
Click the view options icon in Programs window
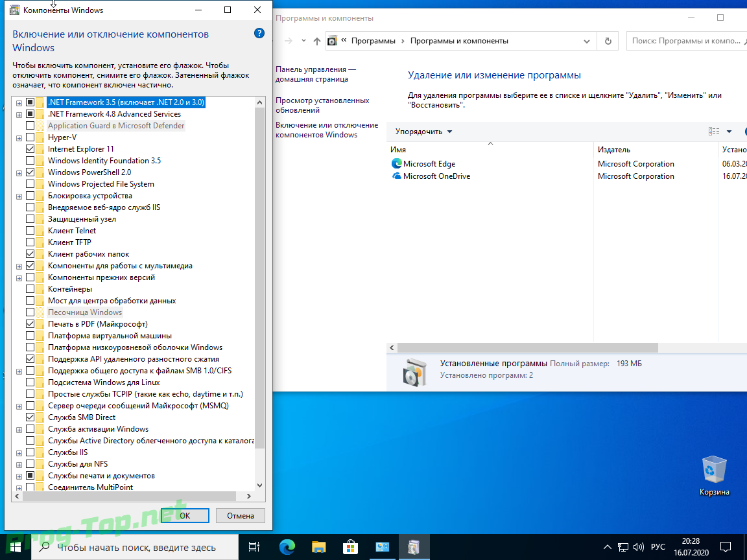point(714,132)
